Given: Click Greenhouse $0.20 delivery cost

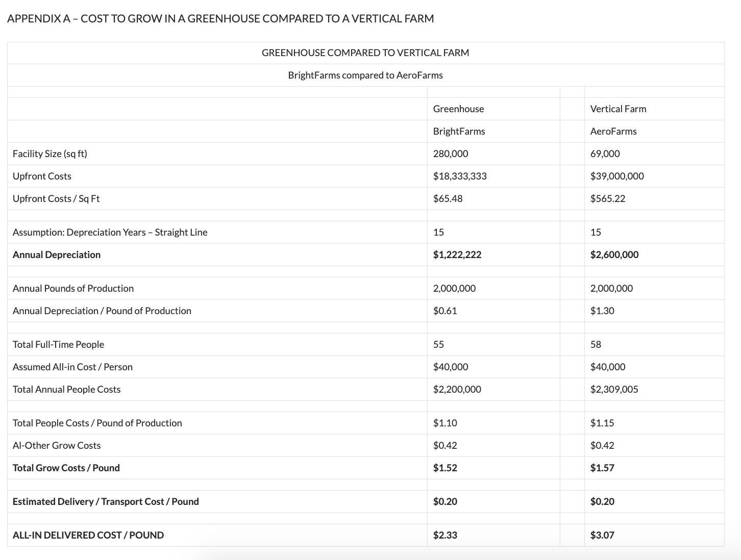Looking at the screenshot, I should (x=445, y=501).
